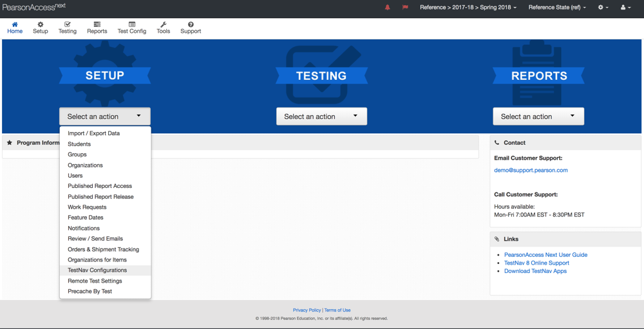
Task: Open the Testing 'Select an action' dropdown
Action: pyautogui.click(x=321, y=117)
